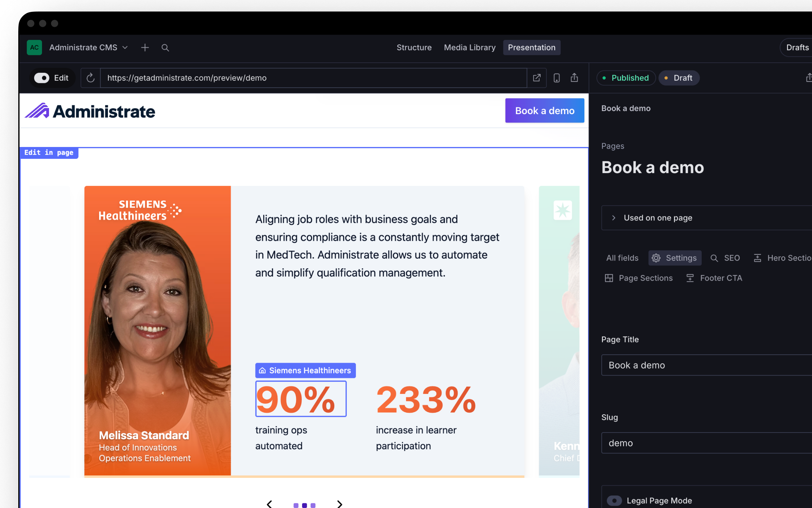
Task: Open the Hero Section field group
Action: 783,258
